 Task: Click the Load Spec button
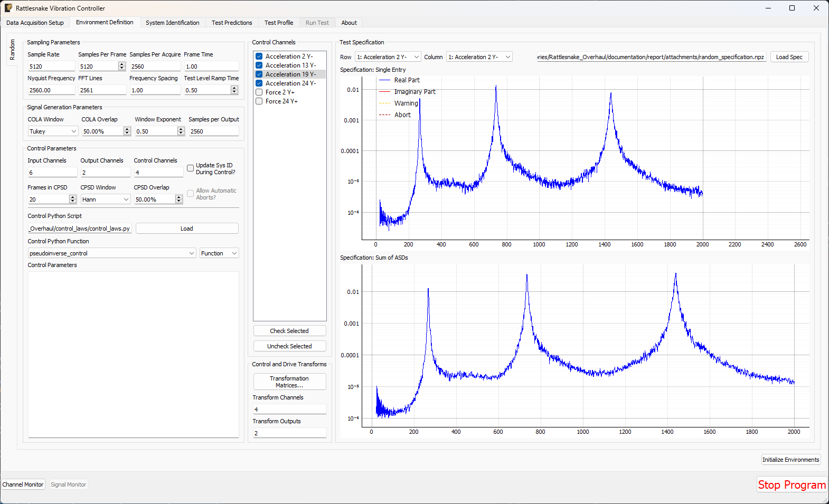789,57
